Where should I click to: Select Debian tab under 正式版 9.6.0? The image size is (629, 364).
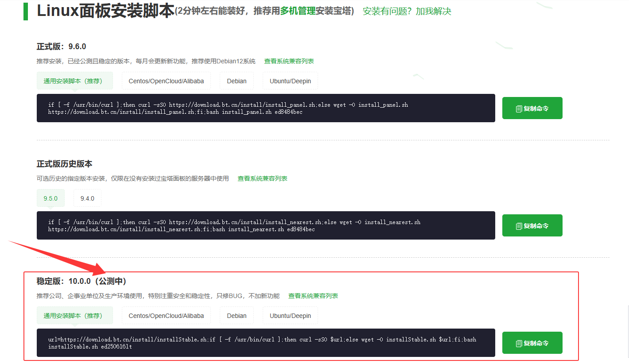[x=237, y=81]
